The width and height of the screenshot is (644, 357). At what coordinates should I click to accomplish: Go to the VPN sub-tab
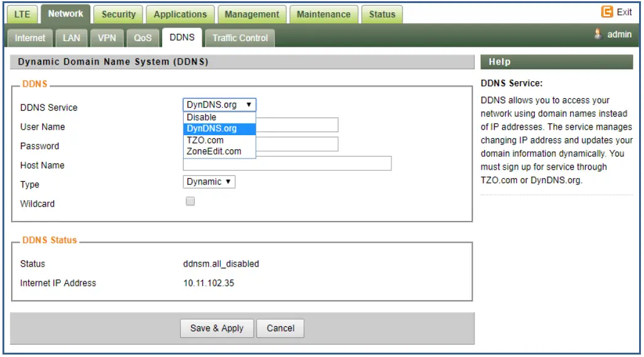pyautogui.click(x=107, y=38)
